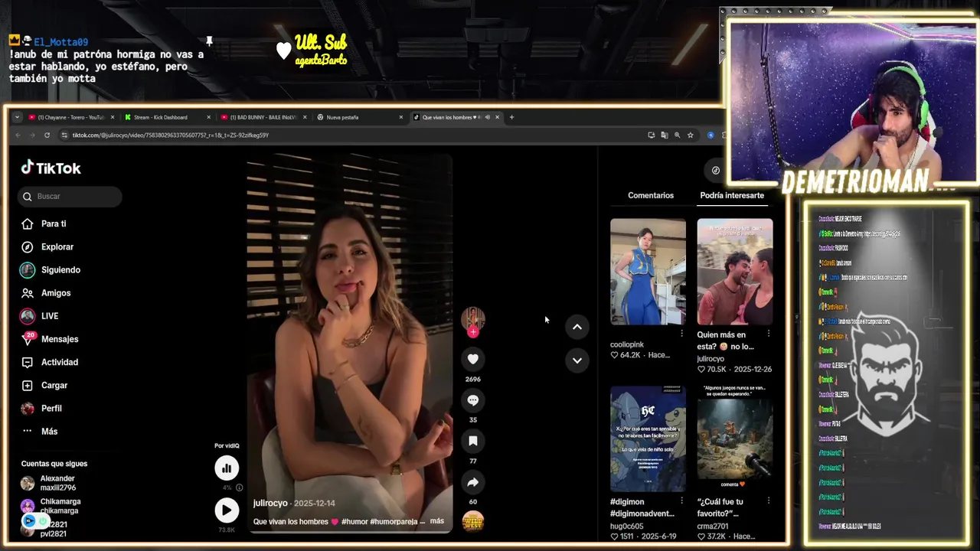The height and width of the screenshot is (551, 980).
Task: Click the tiktok.com address bar
Action: (352, 135)
